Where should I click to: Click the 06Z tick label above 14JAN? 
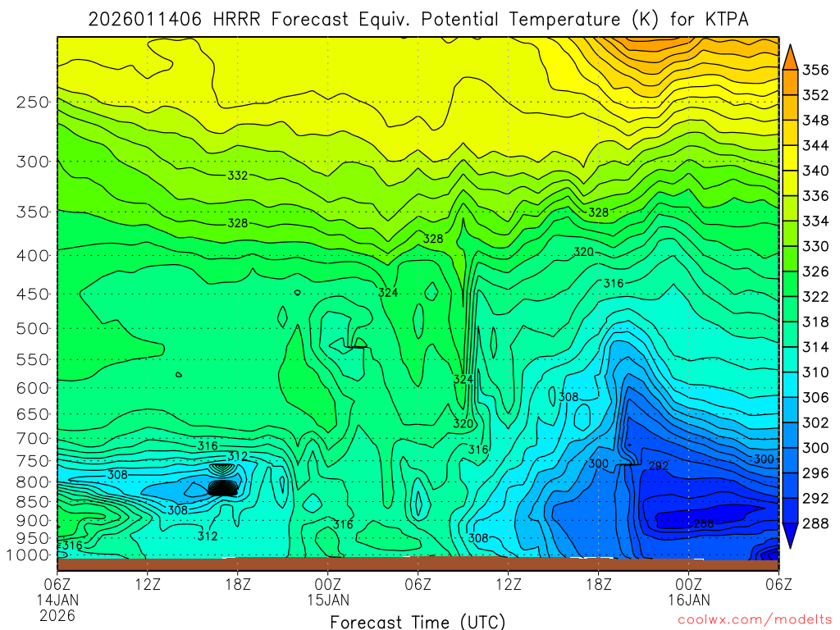[57, 583]
